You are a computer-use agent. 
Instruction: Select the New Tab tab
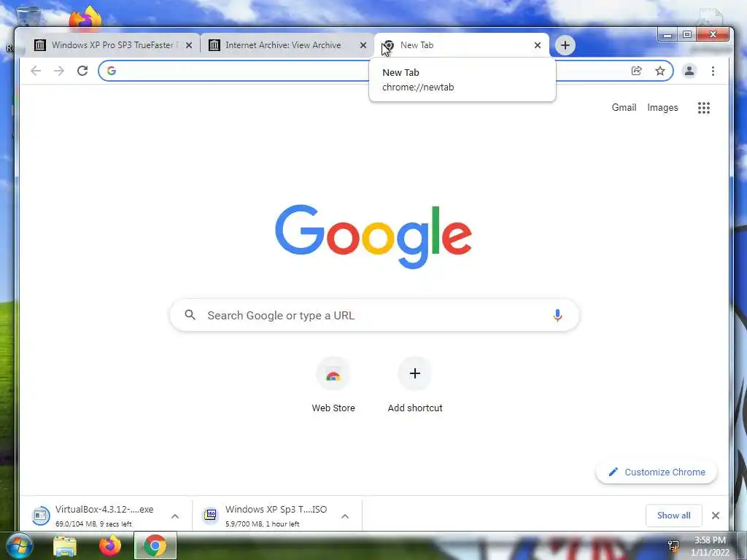coord(461,45)
